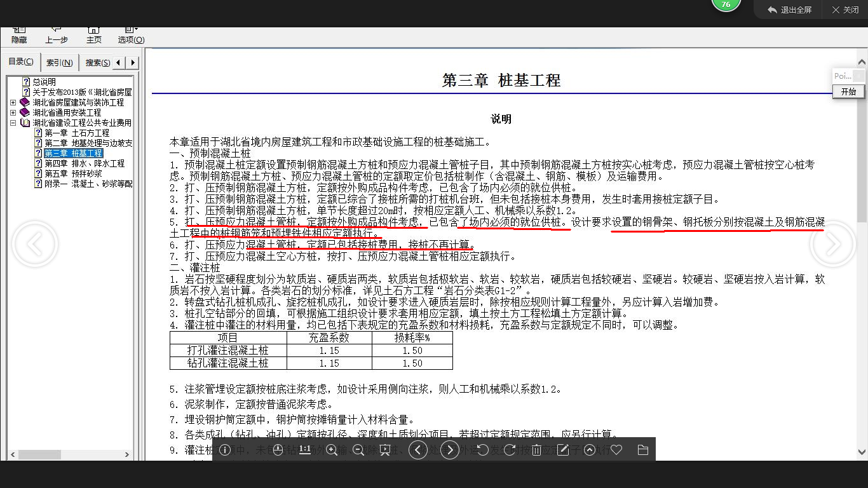This screenshot has height=488, width=868.
Task: Expand the 湖北省房屋建筑与装饰工程 node
Action: click(x=13, y=102)
